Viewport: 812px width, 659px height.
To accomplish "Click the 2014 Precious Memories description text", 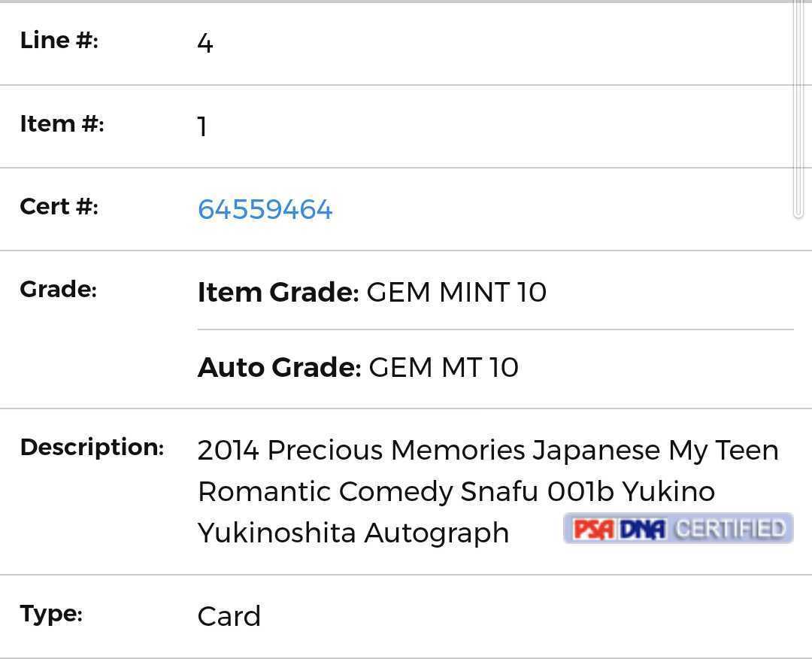I will (x=488, y=450).
